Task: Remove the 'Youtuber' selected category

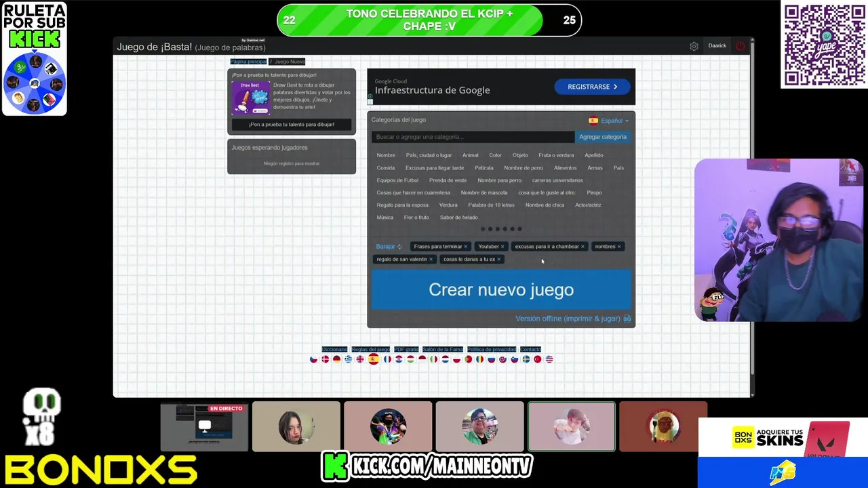Action: [x=502, y=247]
